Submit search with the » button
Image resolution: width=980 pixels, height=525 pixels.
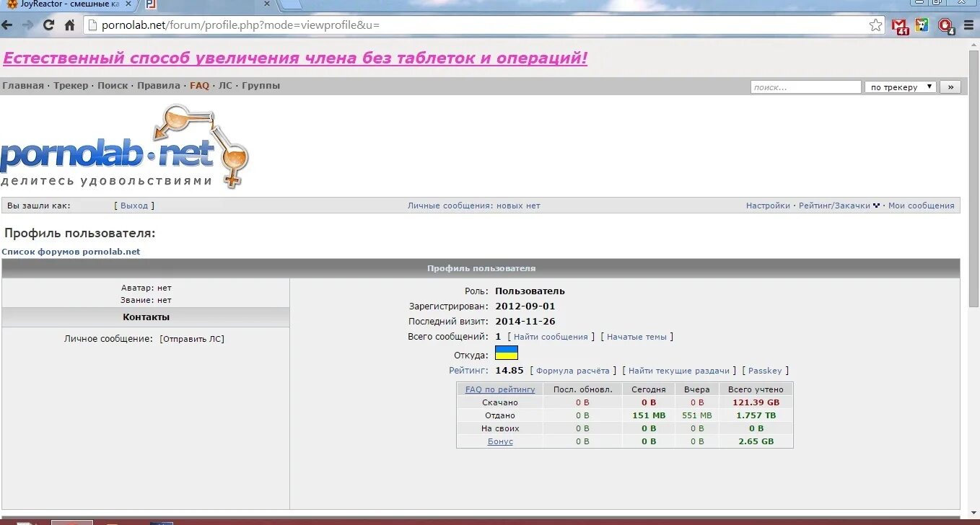(950, 87)
